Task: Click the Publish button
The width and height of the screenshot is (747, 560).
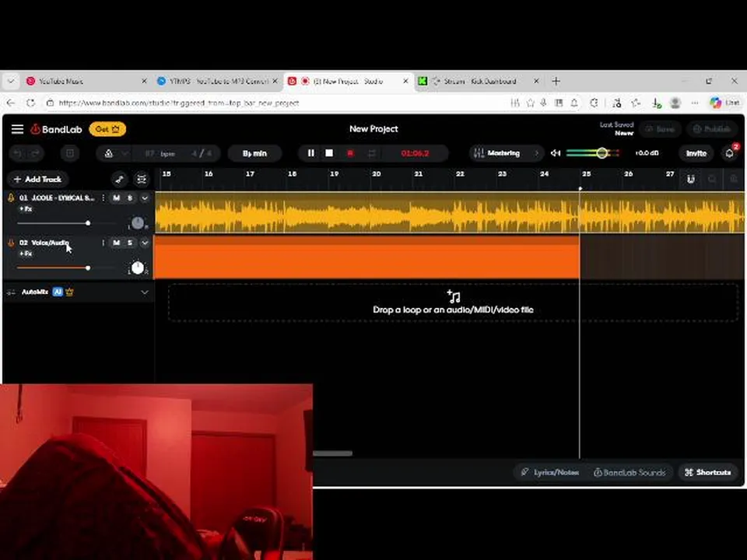Action: 711,129
